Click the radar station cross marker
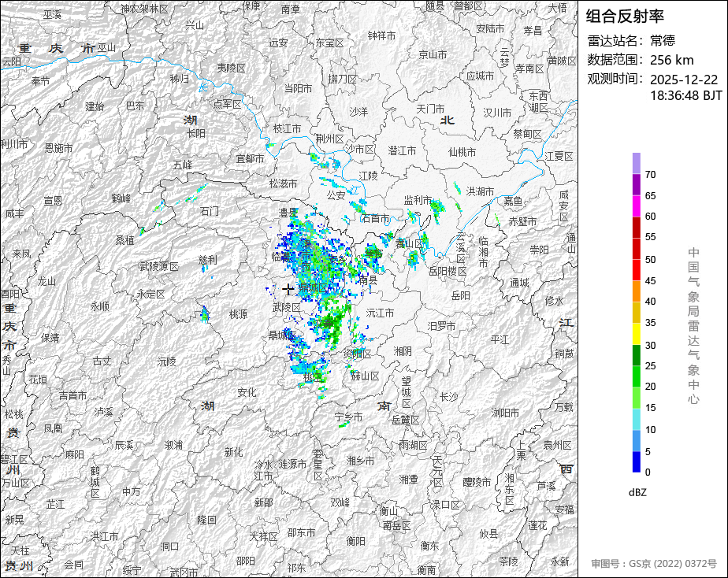Screen dimensions: 728x578 coord(288,289)
